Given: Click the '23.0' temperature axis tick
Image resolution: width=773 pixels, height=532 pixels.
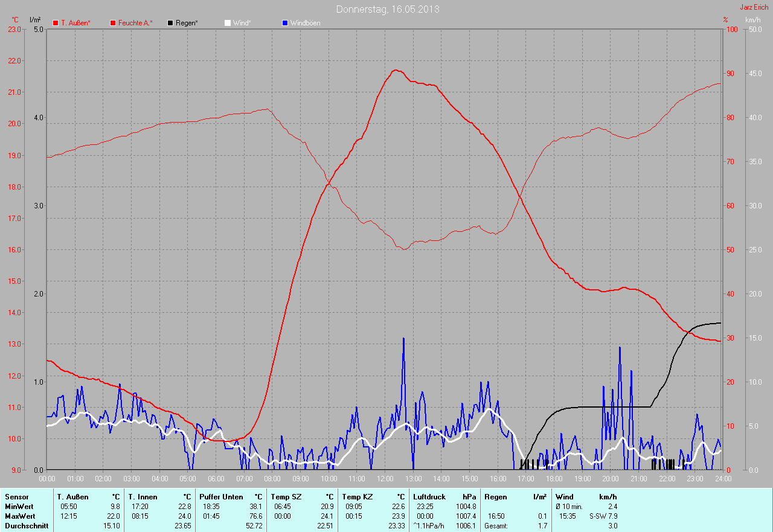Looking at the screenshot, I should (14, 29).
